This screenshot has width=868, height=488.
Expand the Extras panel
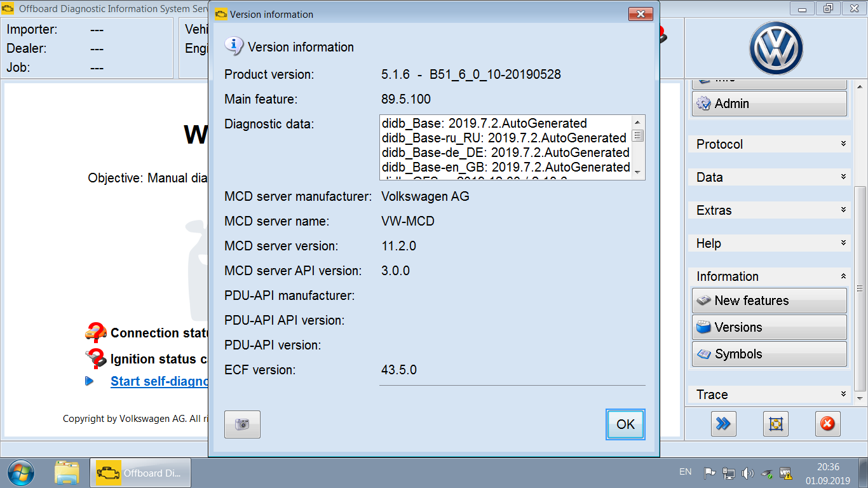click(770, 210)
